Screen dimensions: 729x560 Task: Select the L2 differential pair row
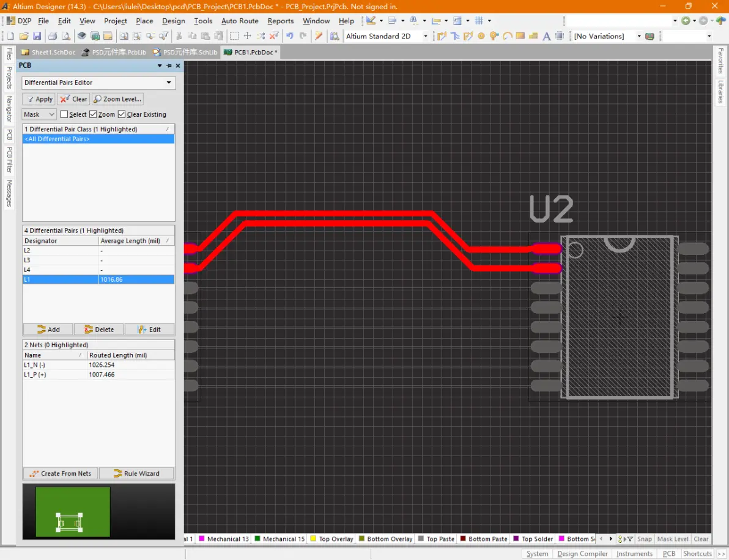(98, 251)
